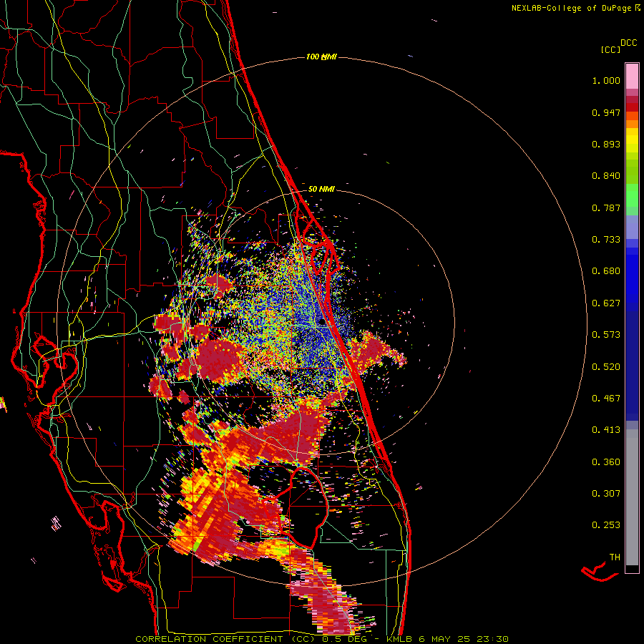Click the 0.253 scale value

click(x=606, y=525)
